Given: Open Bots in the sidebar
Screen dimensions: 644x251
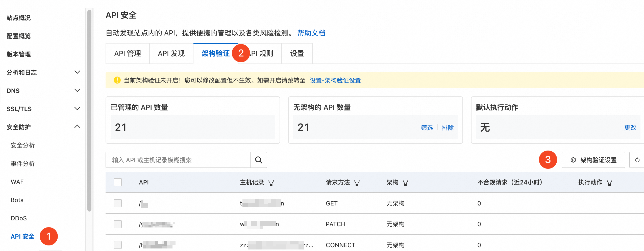Looking at the screenshot, I should [17, 200].
